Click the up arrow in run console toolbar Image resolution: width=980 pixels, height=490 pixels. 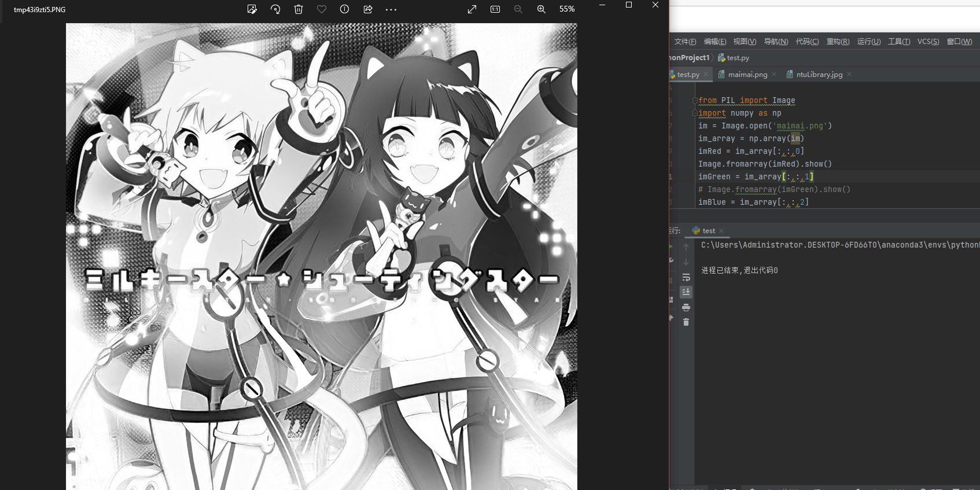click(x=686, y=247)
